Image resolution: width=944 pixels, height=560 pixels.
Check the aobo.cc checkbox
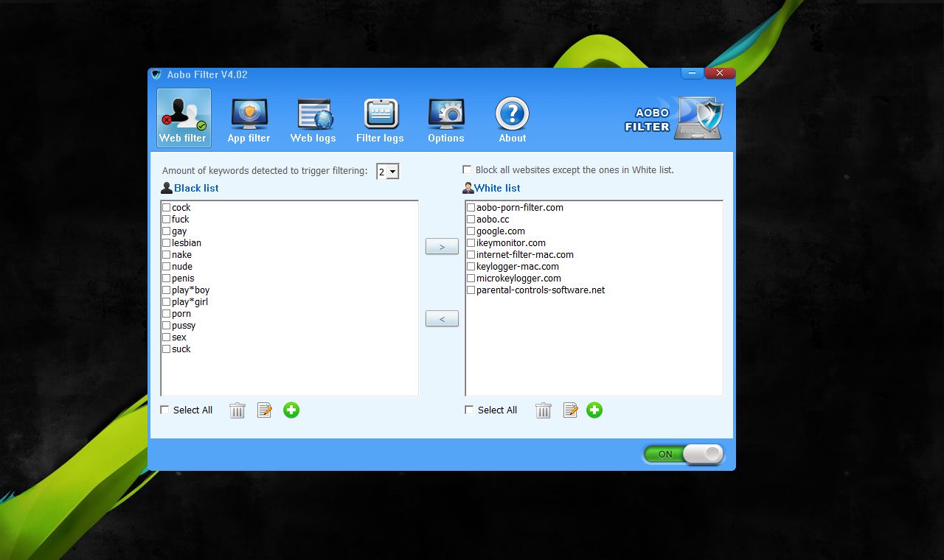tap(471, 220)
